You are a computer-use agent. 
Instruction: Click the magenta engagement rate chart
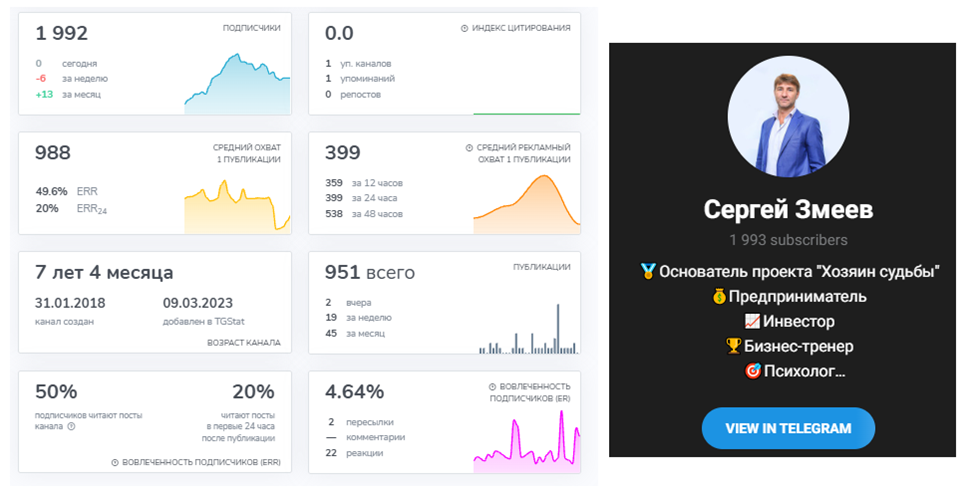(527, 442)
